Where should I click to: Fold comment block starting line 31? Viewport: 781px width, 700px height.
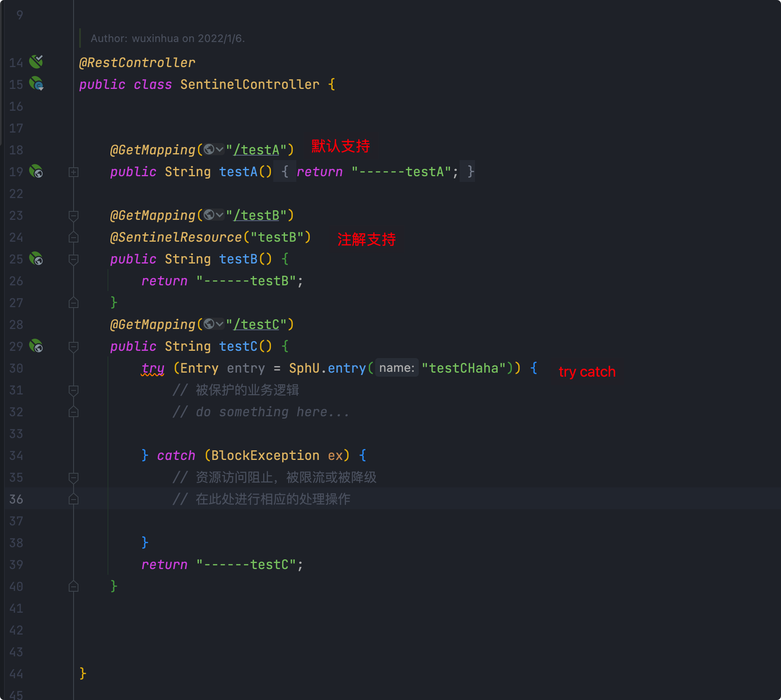pyautogui.click(x=73, y=390)
